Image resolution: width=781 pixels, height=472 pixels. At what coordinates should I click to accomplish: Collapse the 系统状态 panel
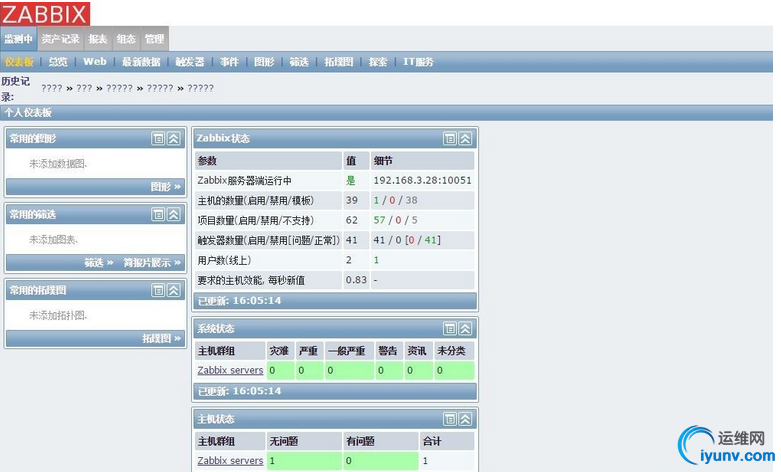pos(465,329)
